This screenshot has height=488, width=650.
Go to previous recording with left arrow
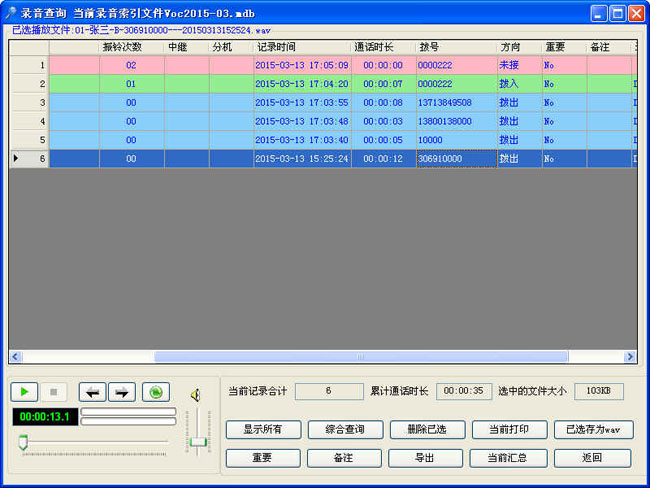[x=91, y=392]
